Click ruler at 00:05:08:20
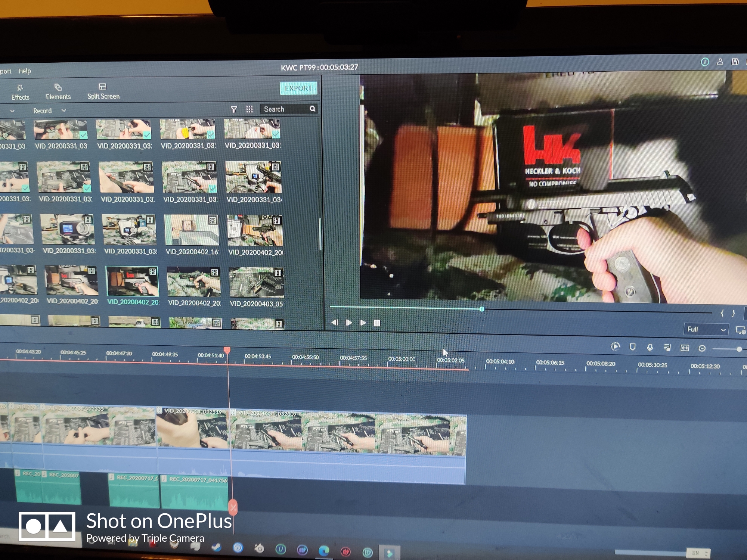Viewport: 747px width, 560px height. point(601,363)
